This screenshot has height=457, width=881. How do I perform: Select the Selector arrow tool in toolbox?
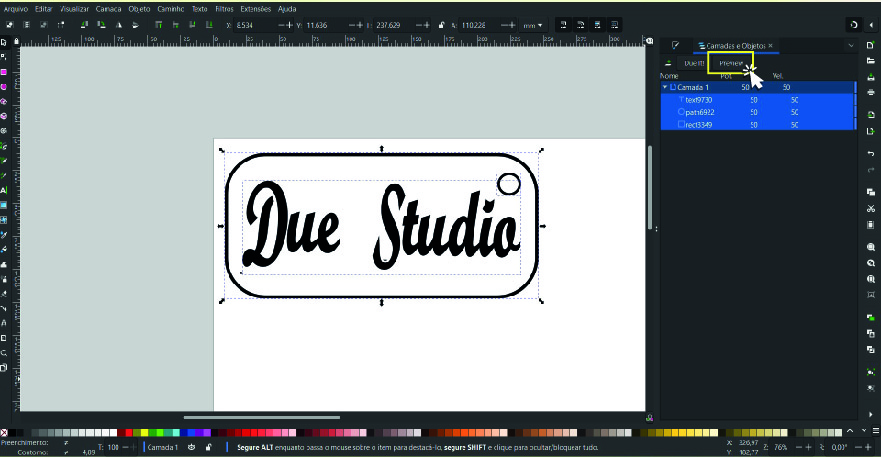(4, 42)
